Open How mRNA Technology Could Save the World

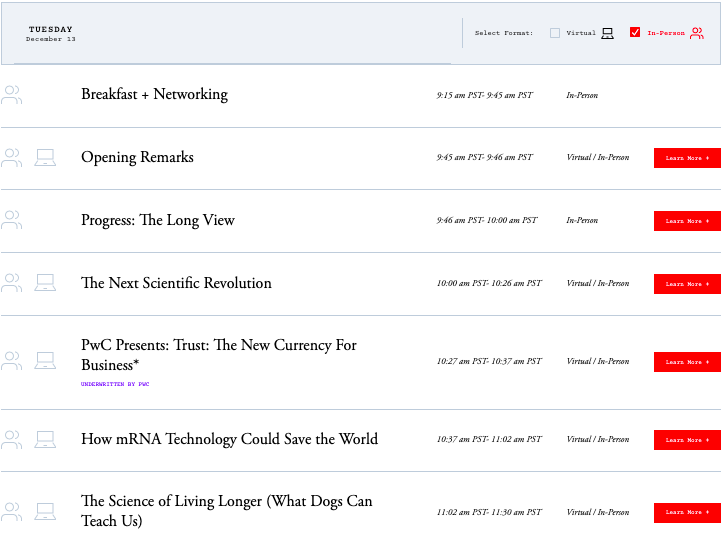tap(229, 438)
